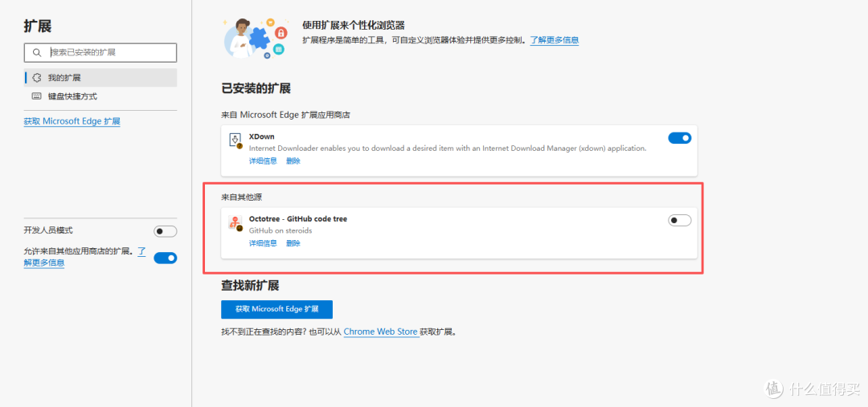Click the 开发人员模式 label
Screen dimensions: 868x407
coord(48,230)
